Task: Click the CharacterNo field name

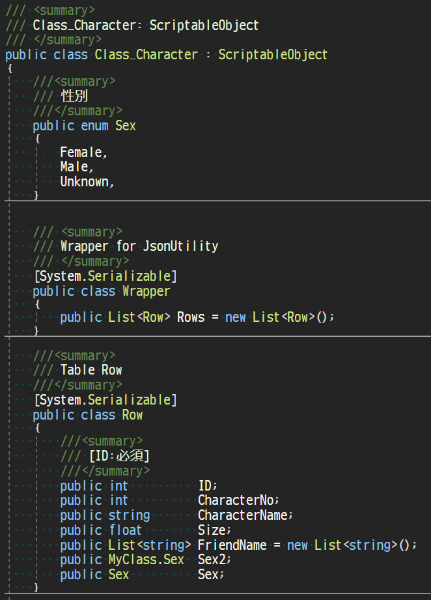Action: (x=236, y=501)
